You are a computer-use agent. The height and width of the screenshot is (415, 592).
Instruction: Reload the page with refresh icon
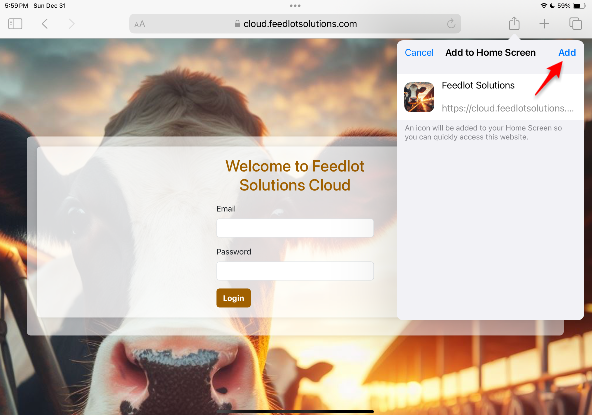(x=451, y=24)
